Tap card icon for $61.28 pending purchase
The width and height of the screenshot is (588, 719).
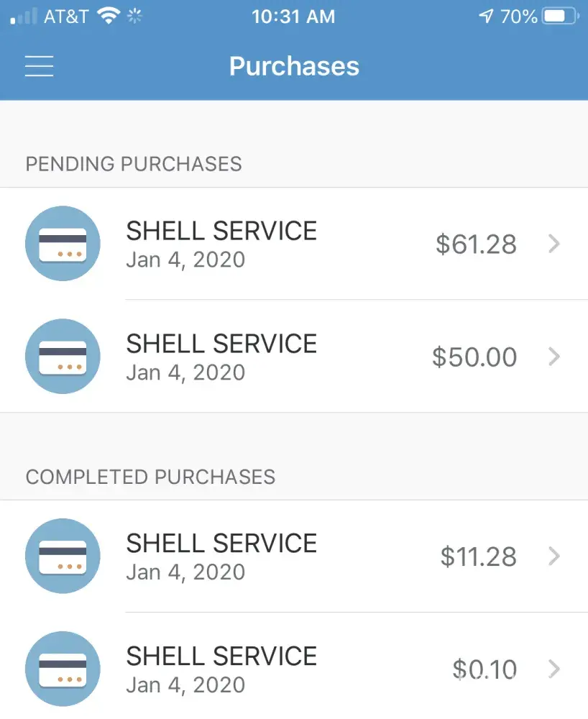click(63, 244)
